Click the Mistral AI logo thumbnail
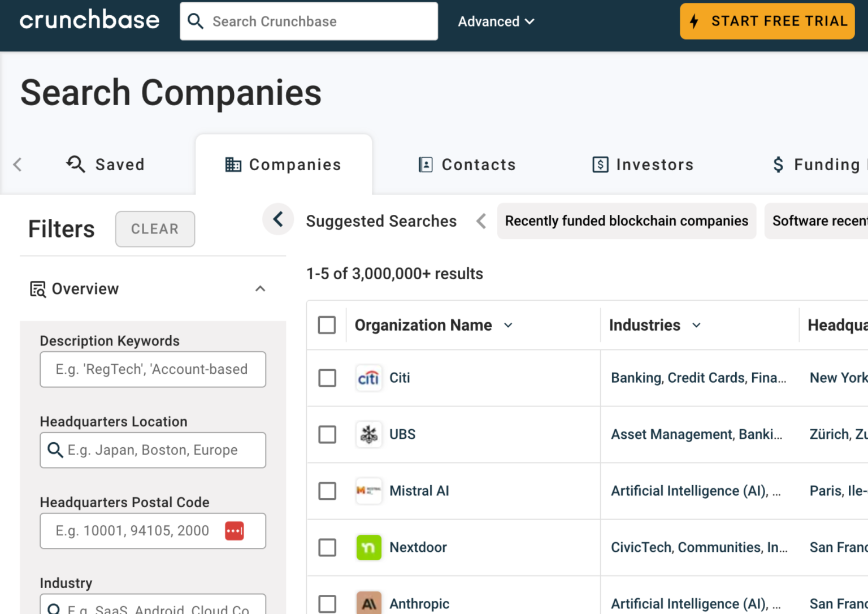The image size is (868, 614). tap(368, 491)
